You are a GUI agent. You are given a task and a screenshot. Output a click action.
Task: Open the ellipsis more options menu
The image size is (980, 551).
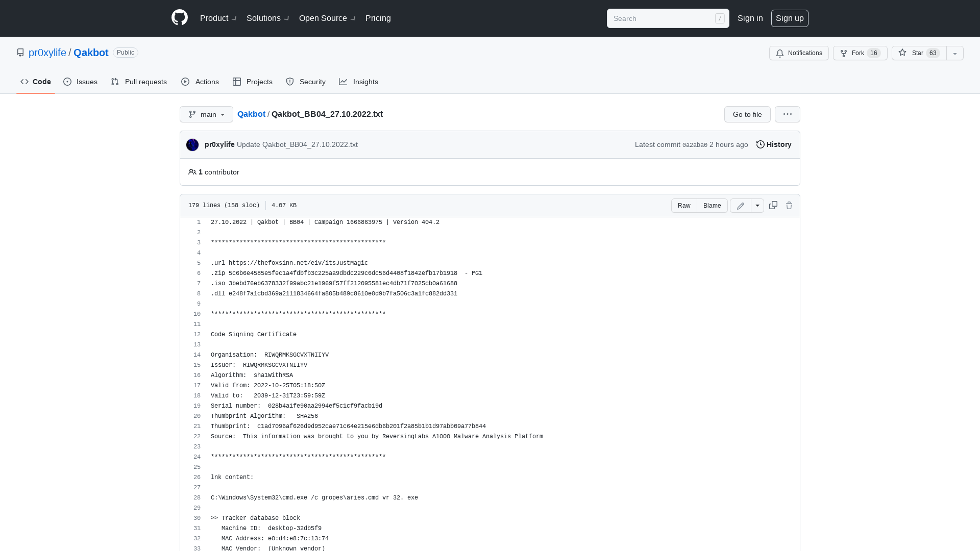pyautogui.click(x=787, y=114)
